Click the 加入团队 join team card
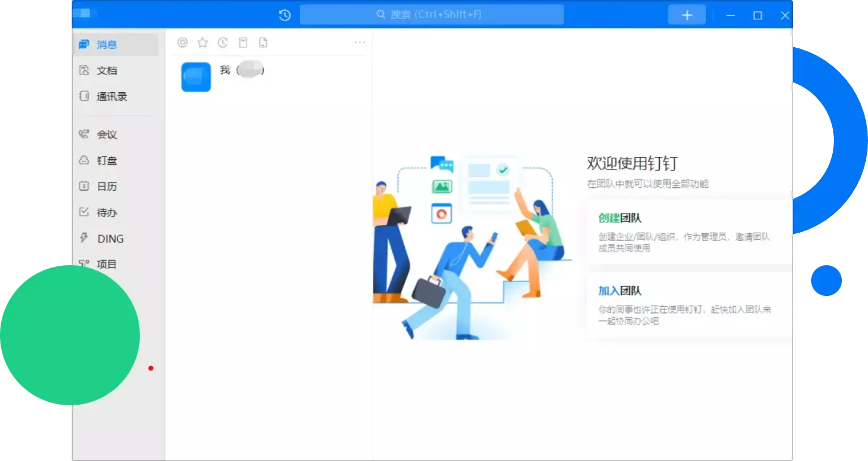 coord(689,305)
